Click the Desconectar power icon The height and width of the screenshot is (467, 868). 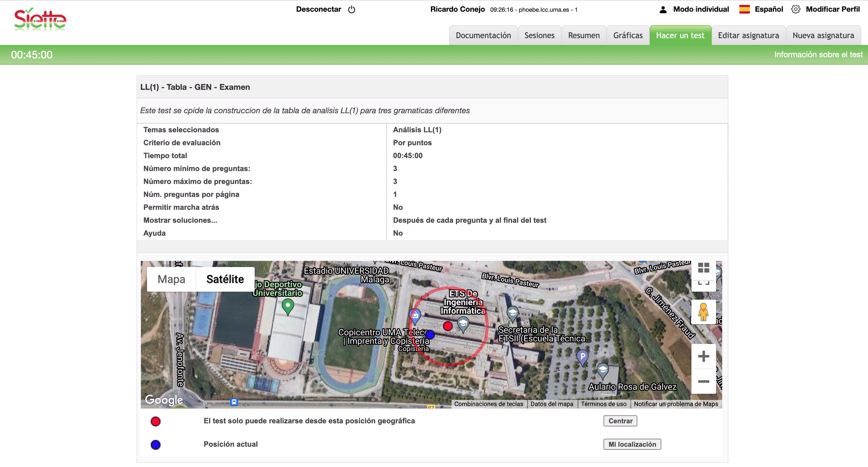click(x=352, y=10)
